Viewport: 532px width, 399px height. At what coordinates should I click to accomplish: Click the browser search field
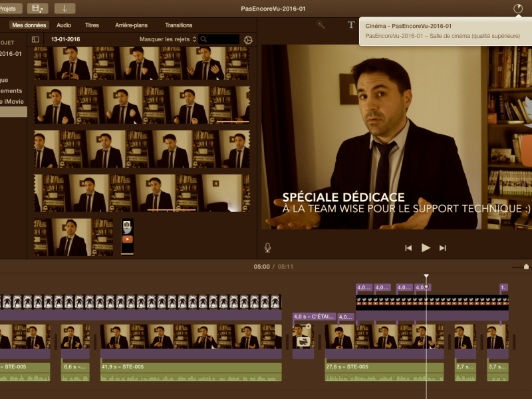click(219, 39)
